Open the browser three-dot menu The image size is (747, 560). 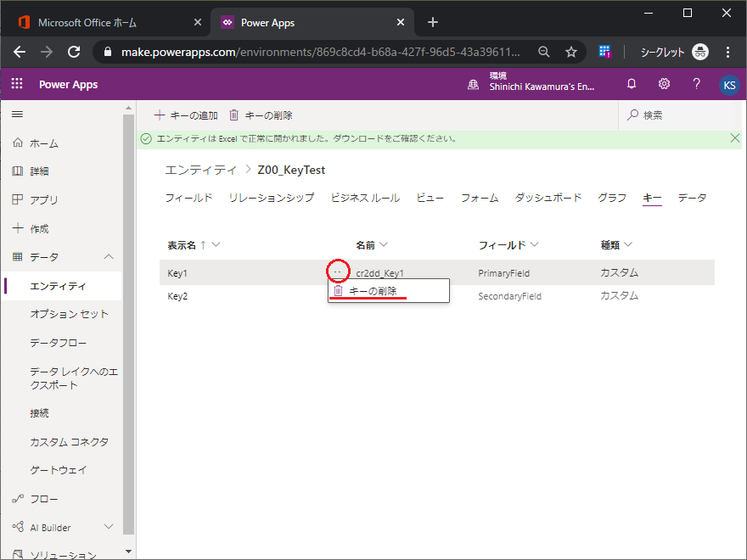coord(727,52)
